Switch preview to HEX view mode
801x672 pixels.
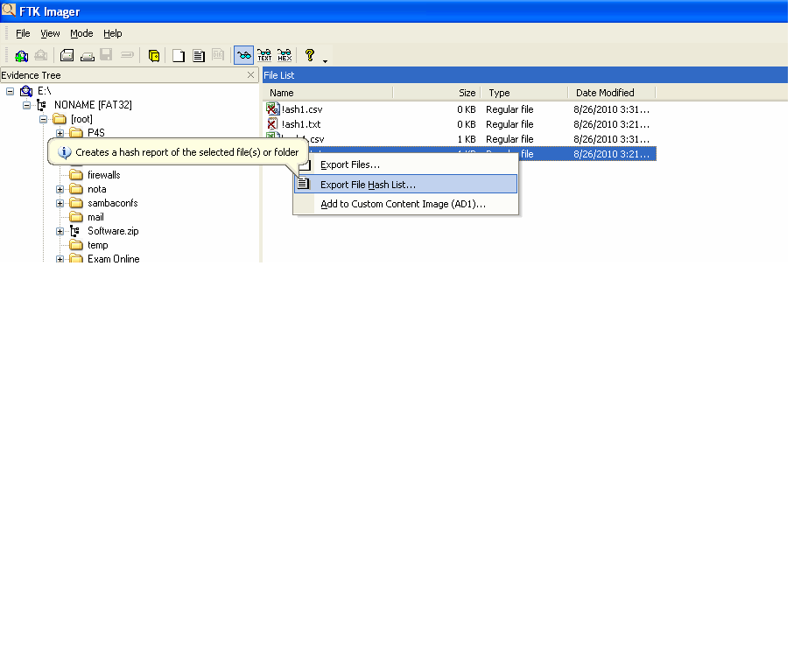285,55
